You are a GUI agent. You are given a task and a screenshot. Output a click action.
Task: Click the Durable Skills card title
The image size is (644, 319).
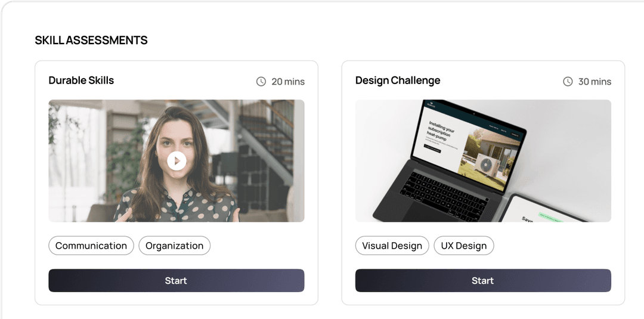tap(81, 80)
